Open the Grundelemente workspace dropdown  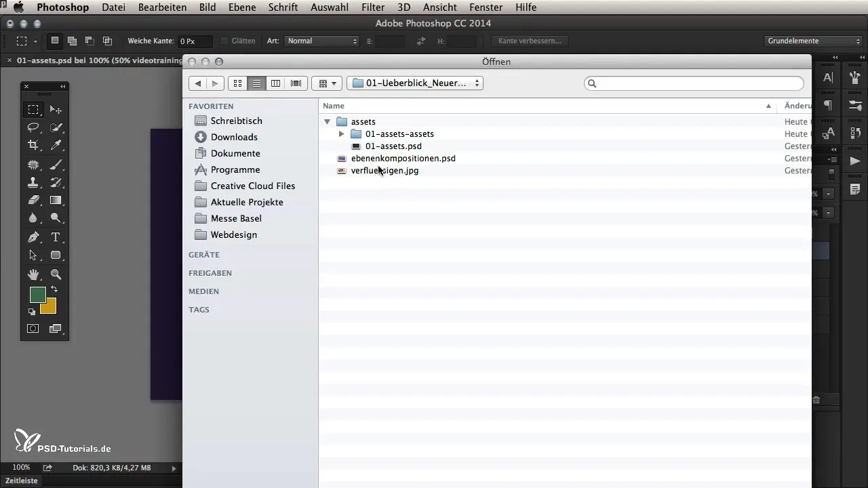[x=812, y=41]
